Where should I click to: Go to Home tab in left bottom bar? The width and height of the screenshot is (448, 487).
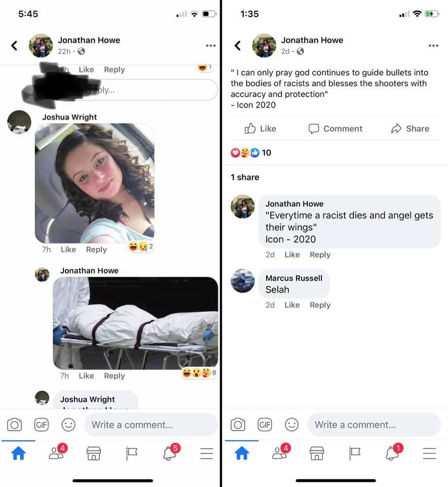point(18,453)
